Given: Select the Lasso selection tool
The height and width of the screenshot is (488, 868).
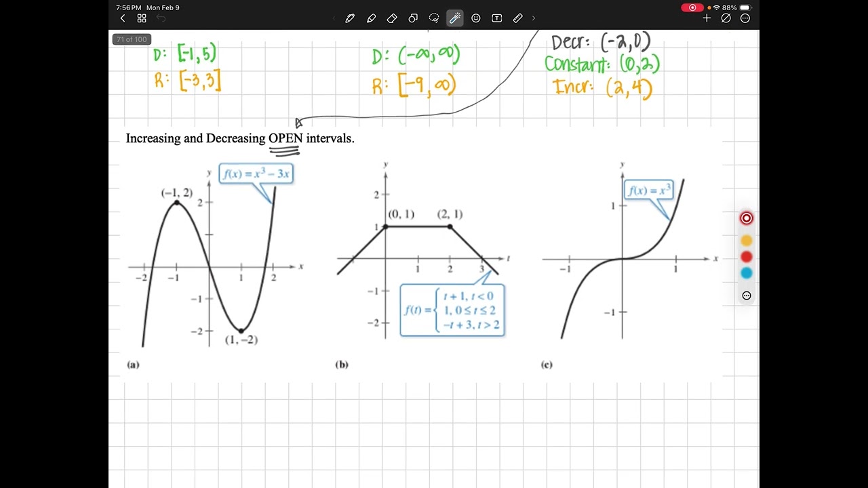Looking at the screenshot, I should coord(434,18).
